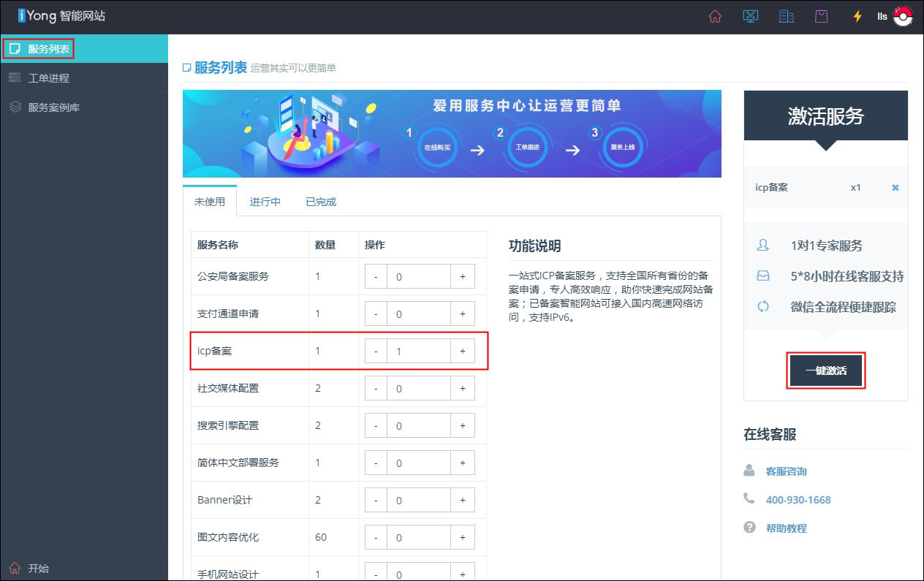
Task: Increase 公安局备案服务 quantity with plus button
Action: click(x=463, y=276)
